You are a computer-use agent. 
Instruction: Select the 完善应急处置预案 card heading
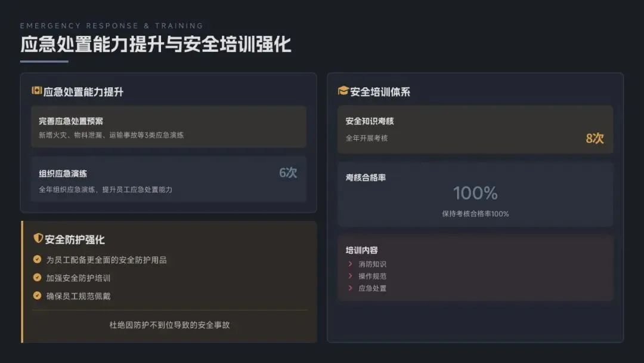(71, 121)
